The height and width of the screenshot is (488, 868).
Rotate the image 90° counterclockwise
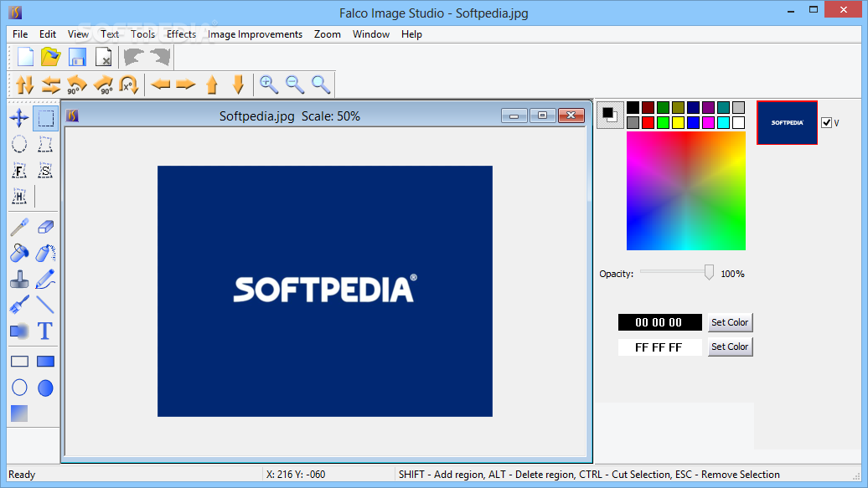coord(77,85)
